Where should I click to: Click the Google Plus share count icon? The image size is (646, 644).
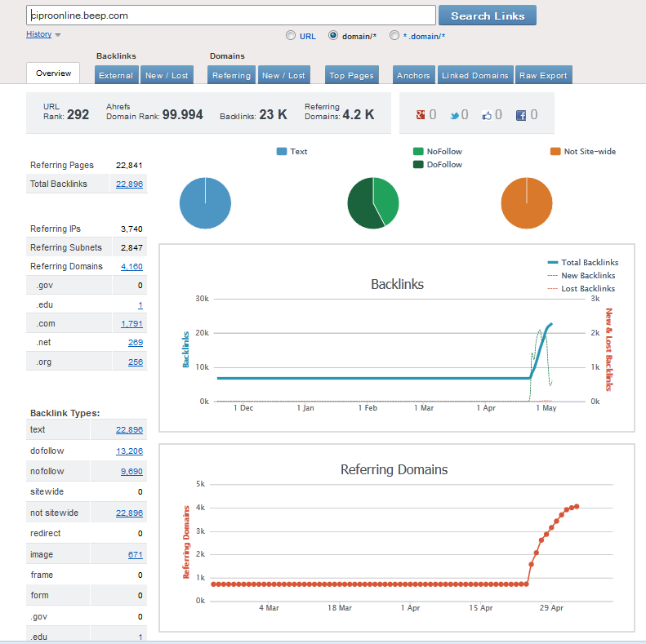click(421, 115)
